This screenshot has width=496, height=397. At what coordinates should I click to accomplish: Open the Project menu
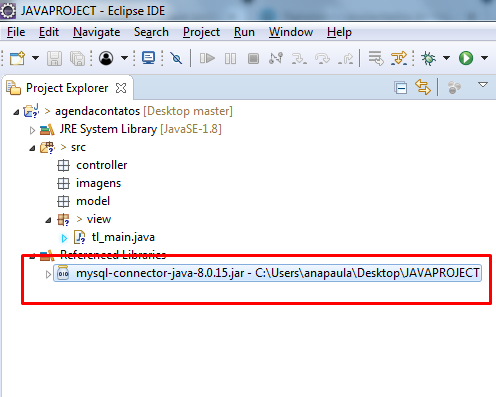201,32
